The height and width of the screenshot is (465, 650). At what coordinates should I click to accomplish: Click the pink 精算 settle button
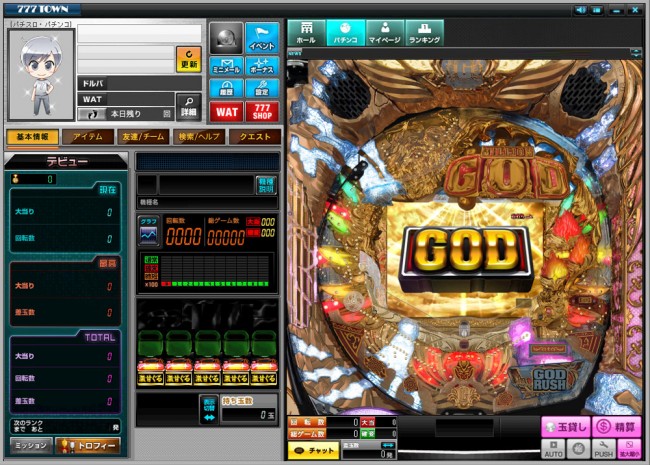click(x=616, y=427)
